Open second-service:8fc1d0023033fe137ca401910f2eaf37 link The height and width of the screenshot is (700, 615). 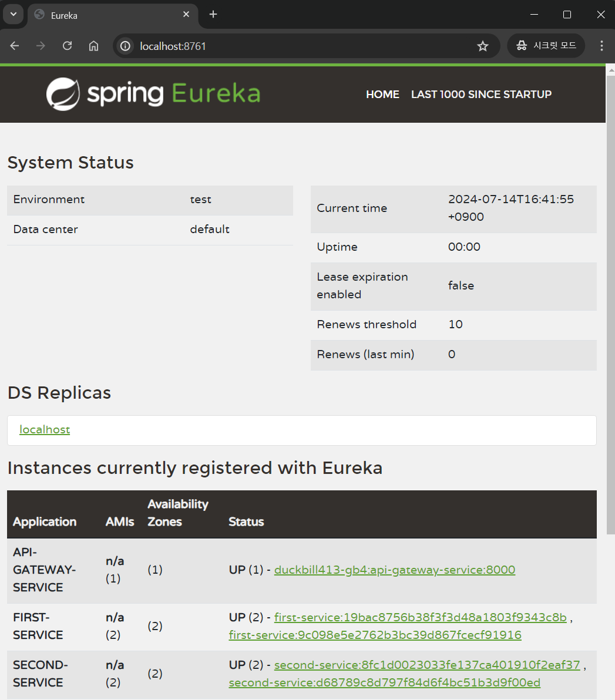427,665
